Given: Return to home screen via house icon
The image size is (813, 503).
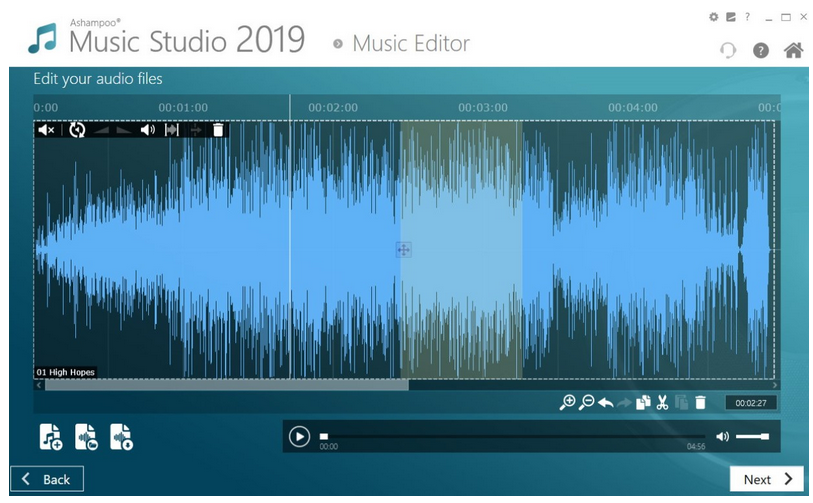Looking at the screenshot, I should click(793, 50).
